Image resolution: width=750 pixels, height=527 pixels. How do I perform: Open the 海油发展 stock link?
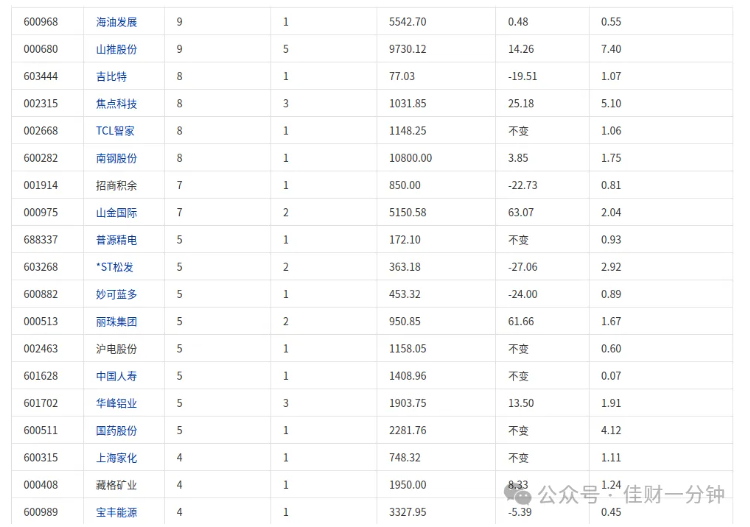coord(116,22)
